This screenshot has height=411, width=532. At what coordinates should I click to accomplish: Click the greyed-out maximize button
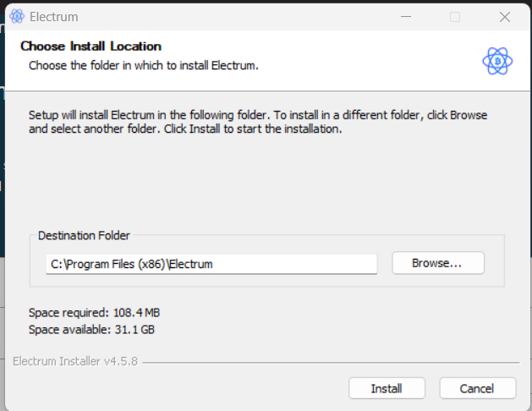455,16
